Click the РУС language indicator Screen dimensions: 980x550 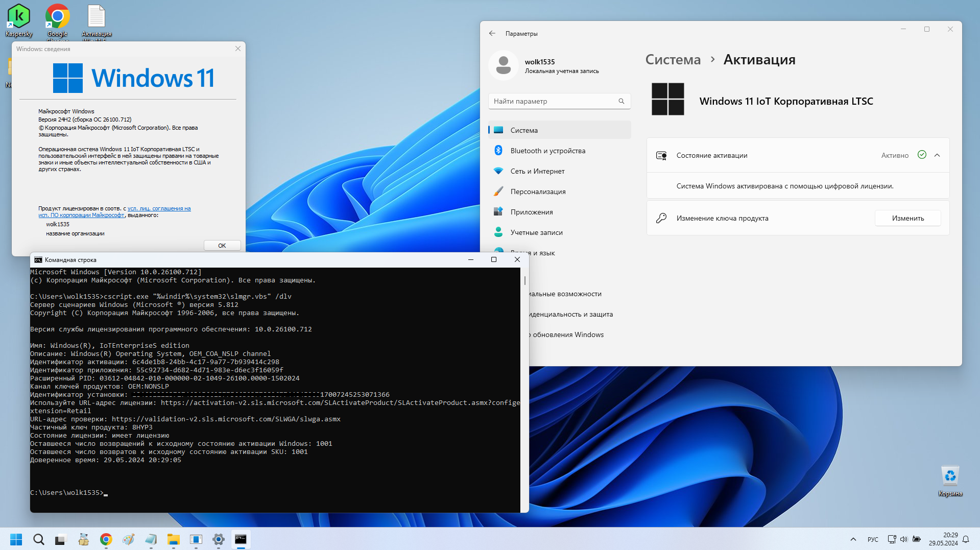(x=873, y=539)
